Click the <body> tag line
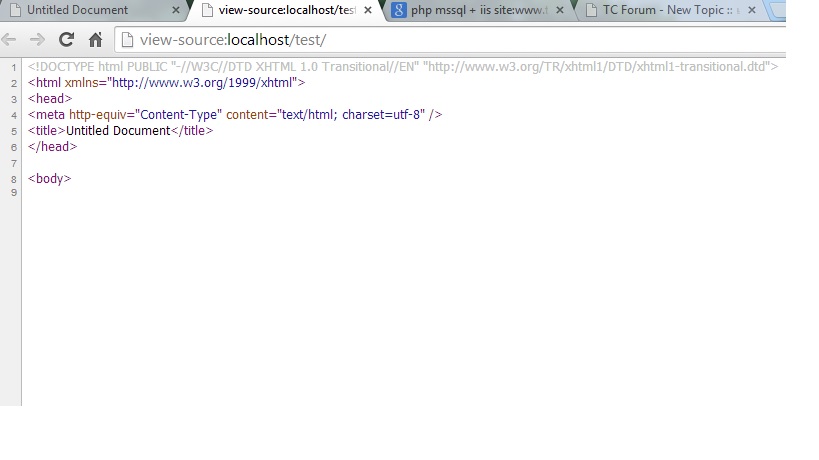The width and height of the screenshot is (819, 460). pos(49,179)
